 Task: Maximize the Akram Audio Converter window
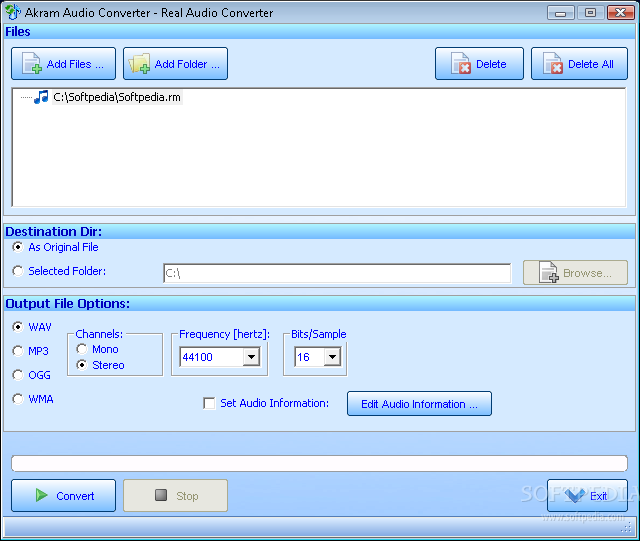[x=590, y=13]
